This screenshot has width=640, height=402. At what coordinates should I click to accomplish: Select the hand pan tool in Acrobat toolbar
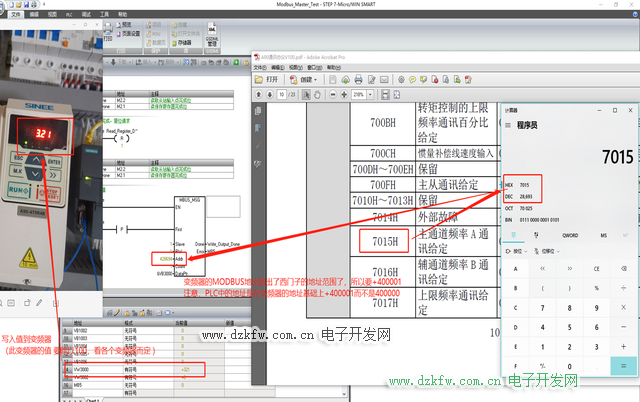(x=319, y=93)
